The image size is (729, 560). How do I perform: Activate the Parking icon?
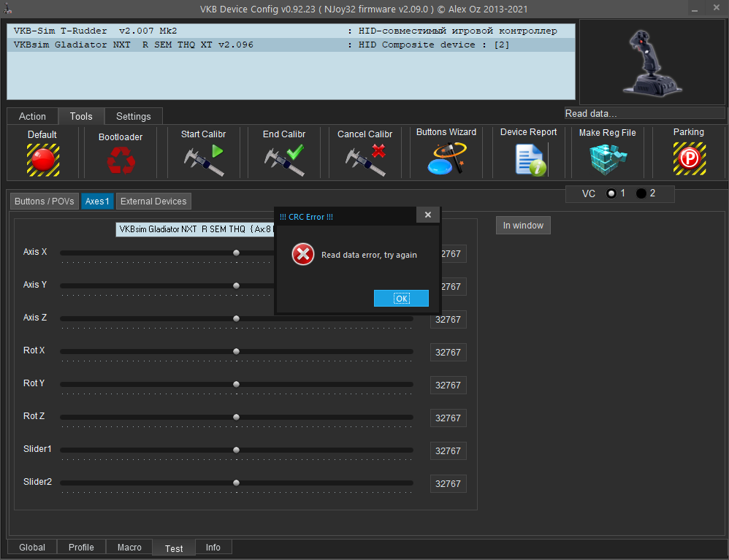click(x=690, y=159)
